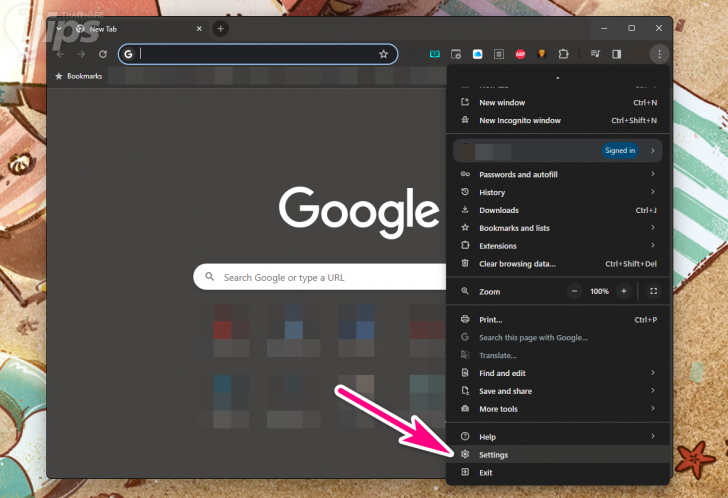Decrease zoom with the minus button
This screenshot has height=498, width=728.
click(x=574, y=291)
